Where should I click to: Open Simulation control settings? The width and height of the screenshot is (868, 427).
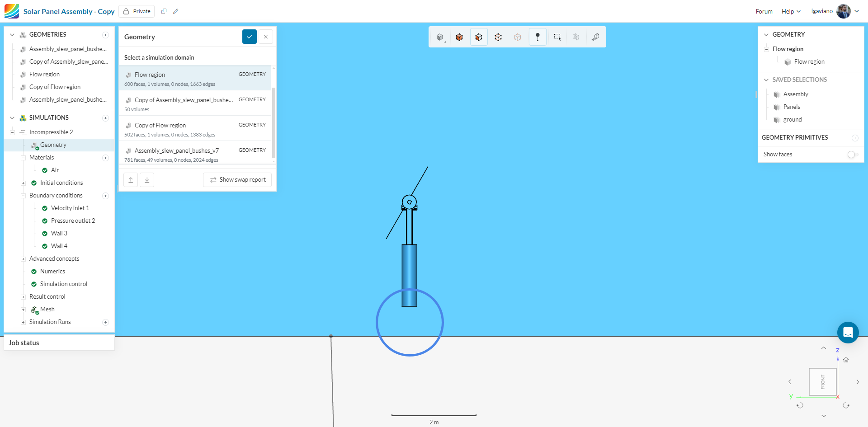[x=64, y=284]
